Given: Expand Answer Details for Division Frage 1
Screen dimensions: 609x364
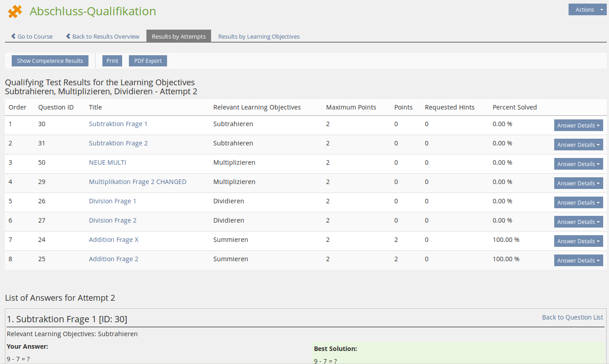Looking at the screenshot, I should point(578,203).
